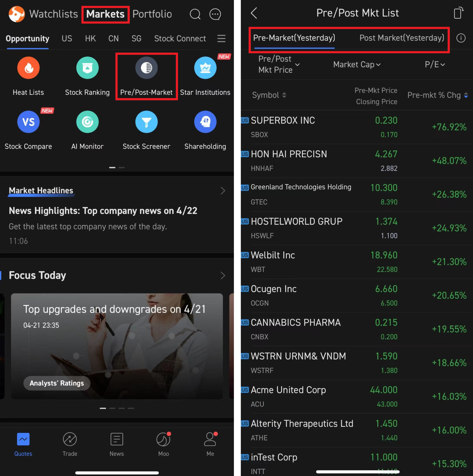Open the Stock Screener funnel icon
Screen dimensions: 473x476
pos(146,122)
